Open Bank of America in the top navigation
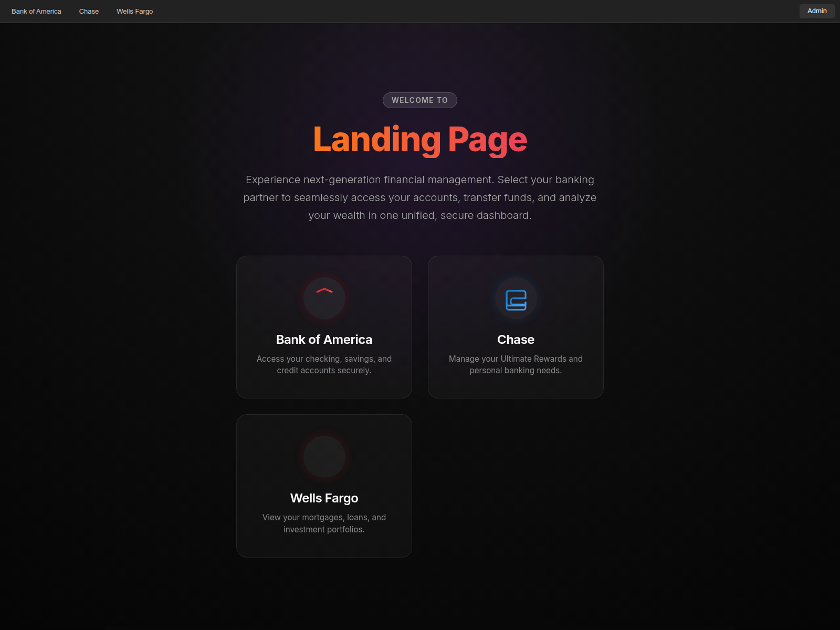The image size is (840, 630). (x=36, y=11)
